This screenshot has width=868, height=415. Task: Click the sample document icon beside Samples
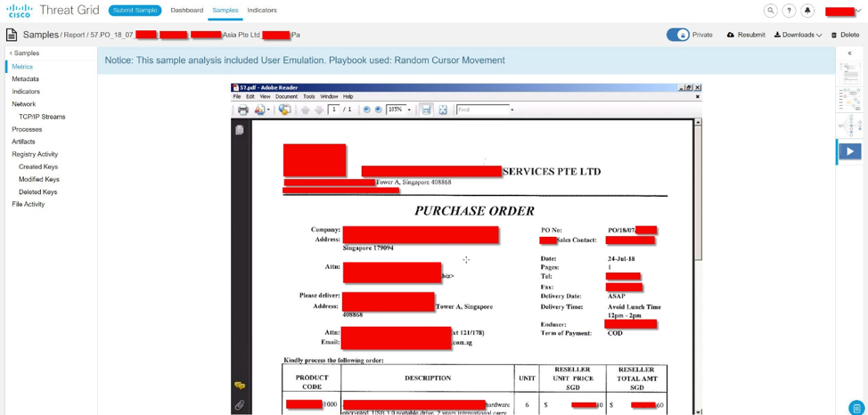[12, 35]
